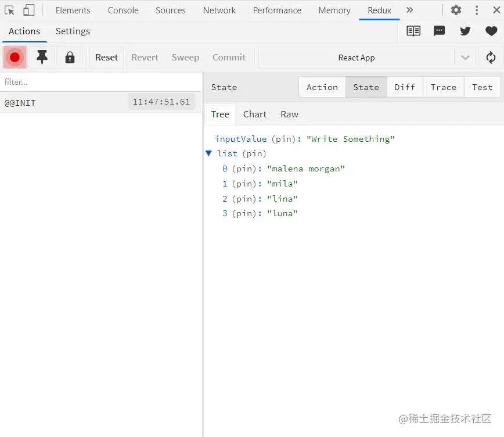Toggle the device toolbar icon

click(28, 10)
